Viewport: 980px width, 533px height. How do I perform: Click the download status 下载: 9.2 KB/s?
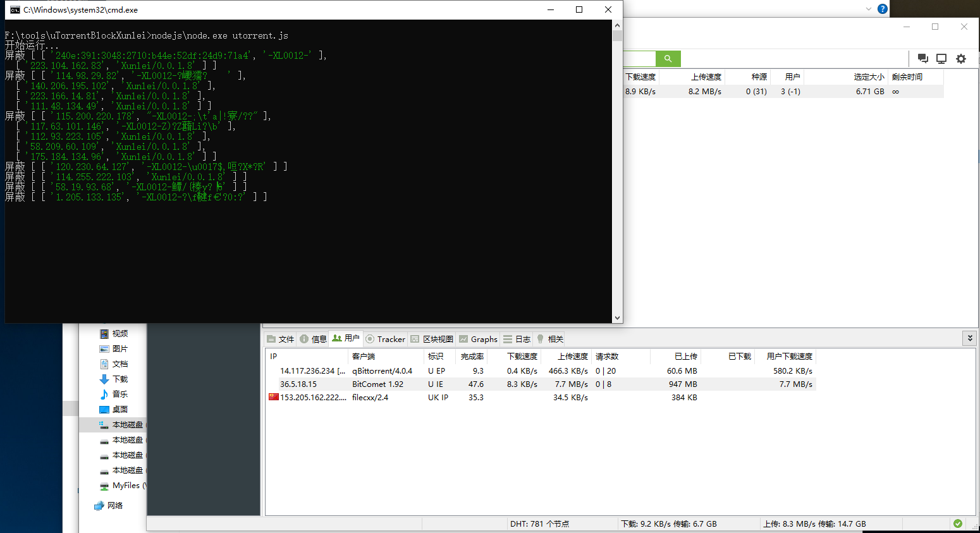coord(669,524)
